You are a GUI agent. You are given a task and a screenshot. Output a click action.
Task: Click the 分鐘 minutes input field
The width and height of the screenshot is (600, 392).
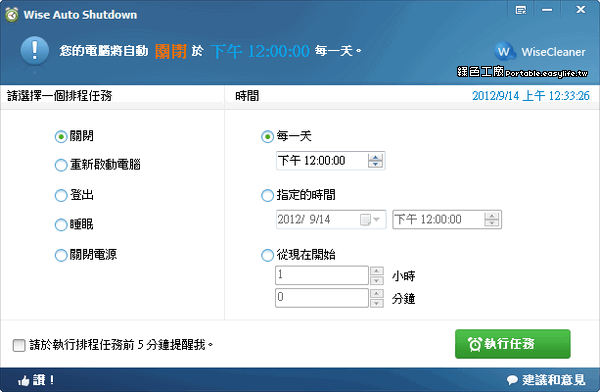322,298
